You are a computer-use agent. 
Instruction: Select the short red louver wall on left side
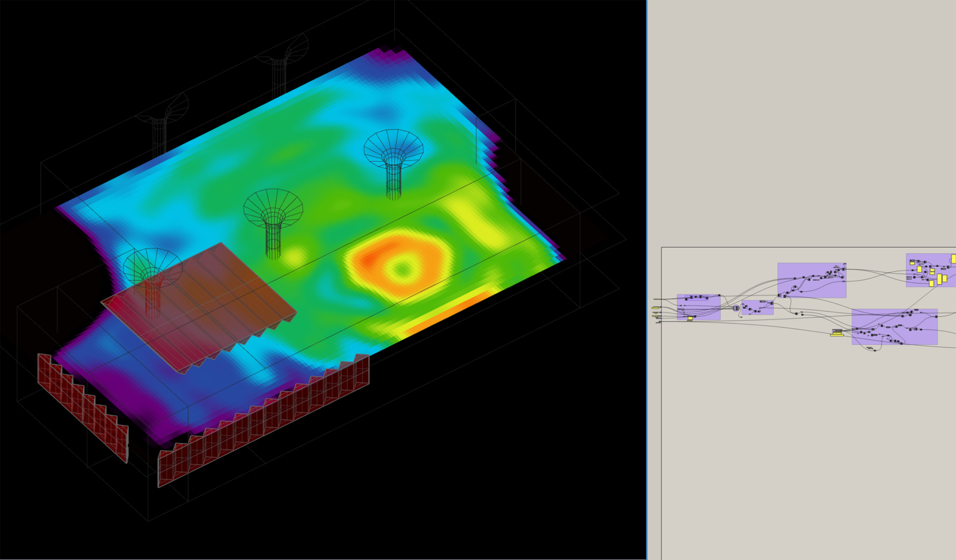click(84, 406)
